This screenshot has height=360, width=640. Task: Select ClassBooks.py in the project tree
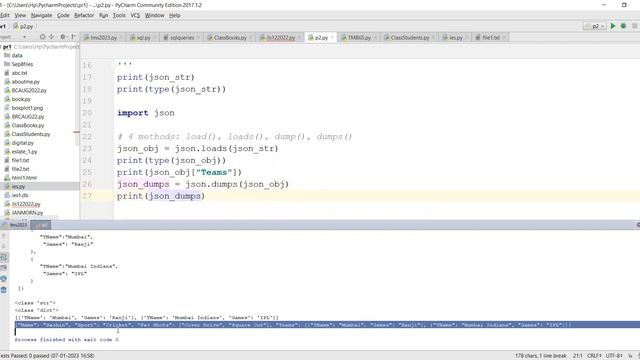(28, 125)
